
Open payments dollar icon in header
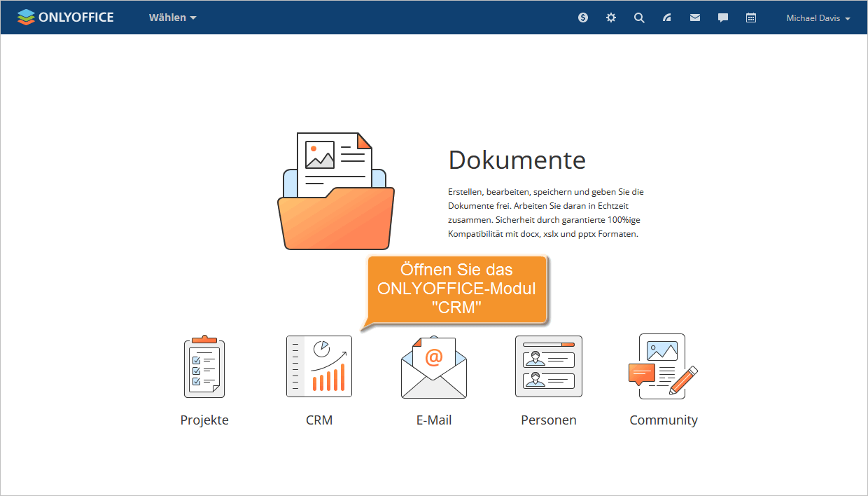click(583, 18)
